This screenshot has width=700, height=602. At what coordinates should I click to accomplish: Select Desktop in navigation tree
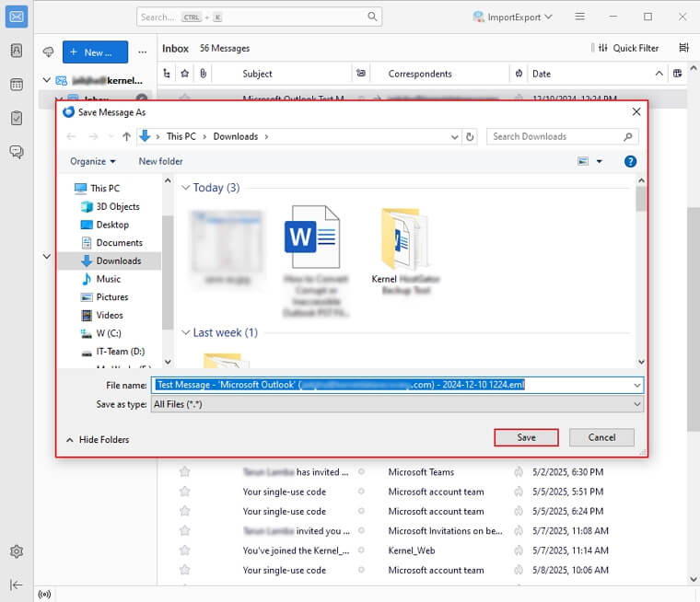112,225
